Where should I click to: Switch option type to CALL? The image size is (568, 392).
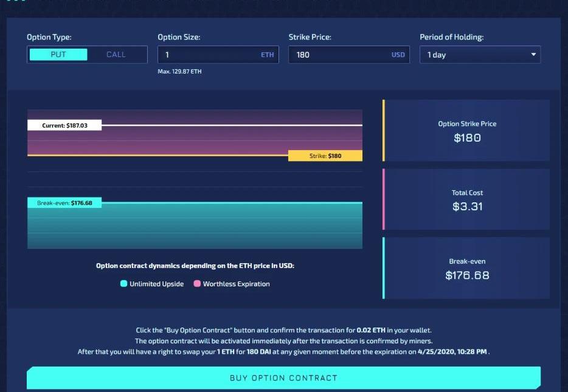coord(116,55)
